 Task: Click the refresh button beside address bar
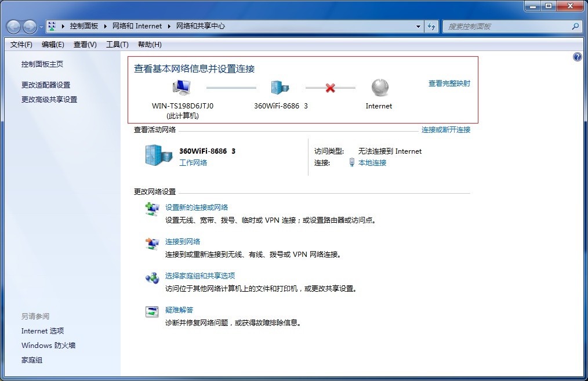[431, 26]
